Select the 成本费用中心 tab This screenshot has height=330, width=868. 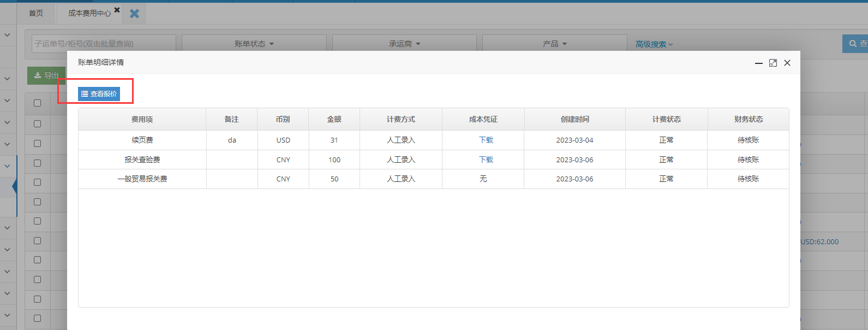tap(89, 13)
